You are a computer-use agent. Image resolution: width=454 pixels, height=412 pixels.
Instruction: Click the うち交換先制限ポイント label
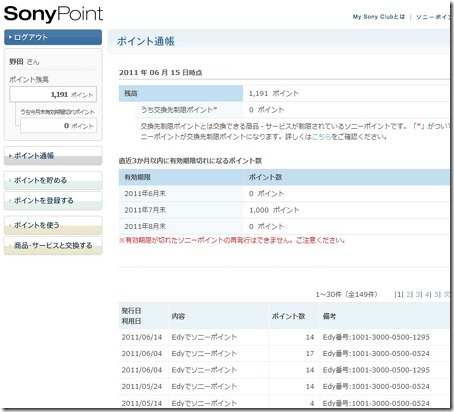tap(179, 110)
